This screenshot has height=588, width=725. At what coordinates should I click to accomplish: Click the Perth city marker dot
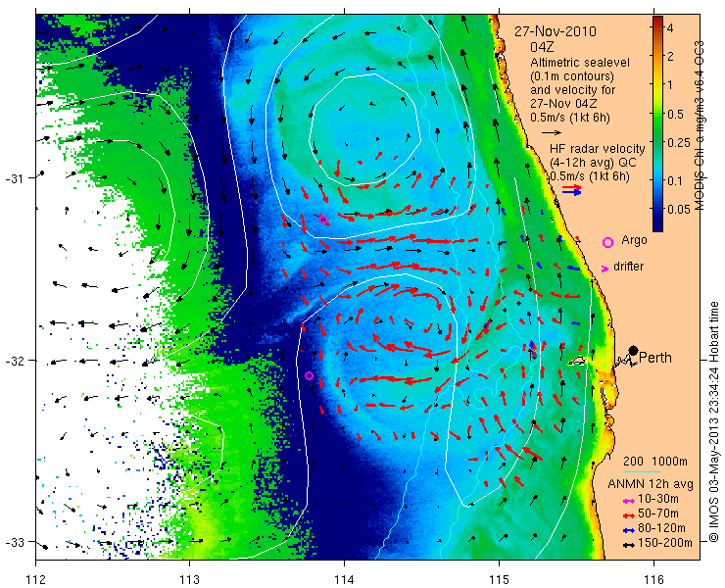point(634,350)
